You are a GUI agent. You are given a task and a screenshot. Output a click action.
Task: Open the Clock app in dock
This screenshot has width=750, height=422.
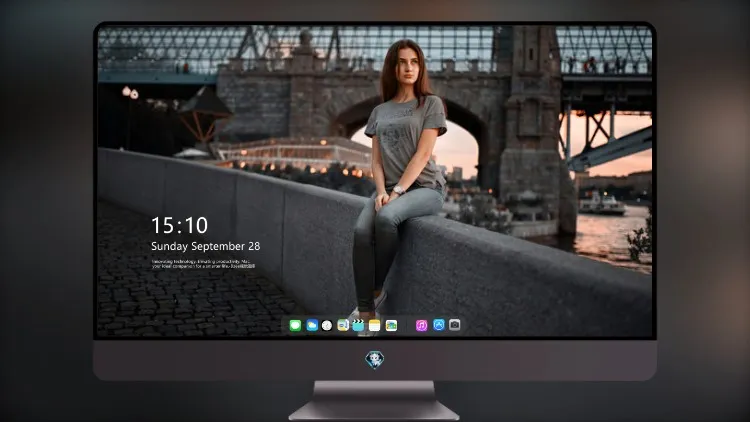(327, 325)
